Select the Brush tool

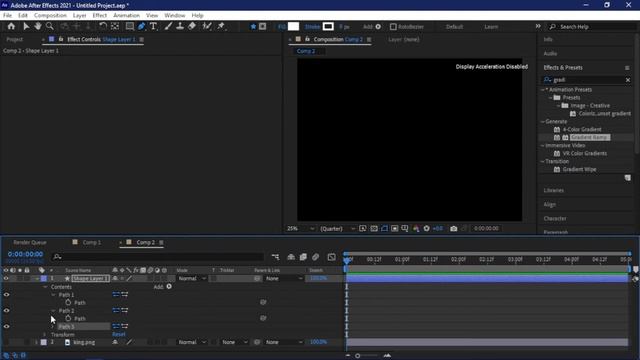[x=168, y=27]
